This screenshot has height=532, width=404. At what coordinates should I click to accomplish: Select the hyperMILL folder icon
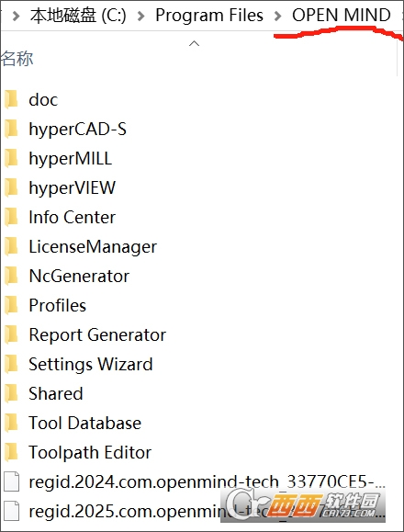pos(11,158)
